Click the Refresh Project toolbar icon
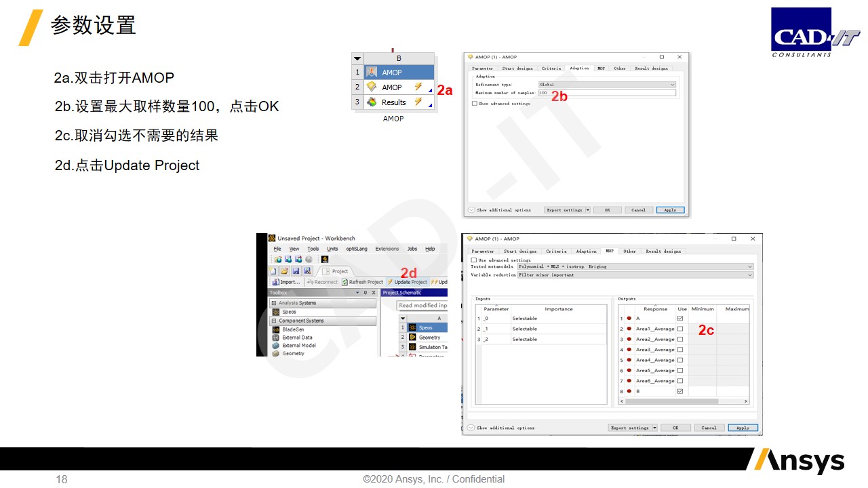This screenshot has width=868, height=488. pos(344,282)
